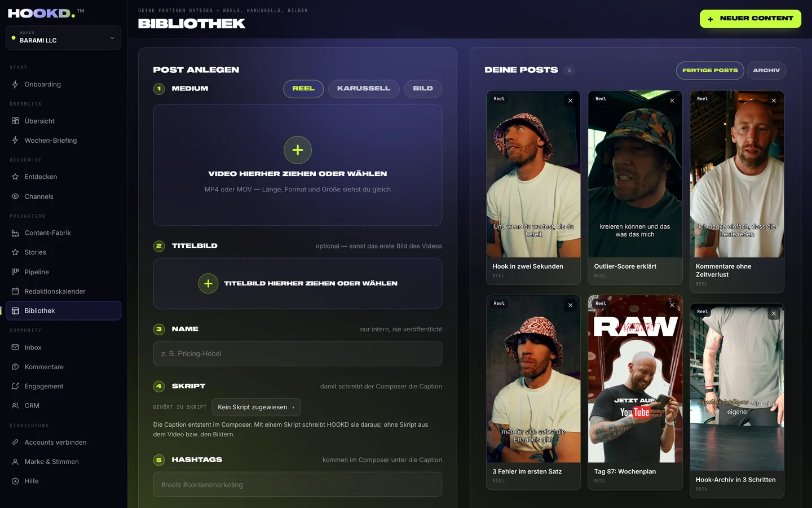Viewport: 812px width, 508px height.
Task: Click the Kommentare speech bubble icon
Action: [x=15, y=367]
